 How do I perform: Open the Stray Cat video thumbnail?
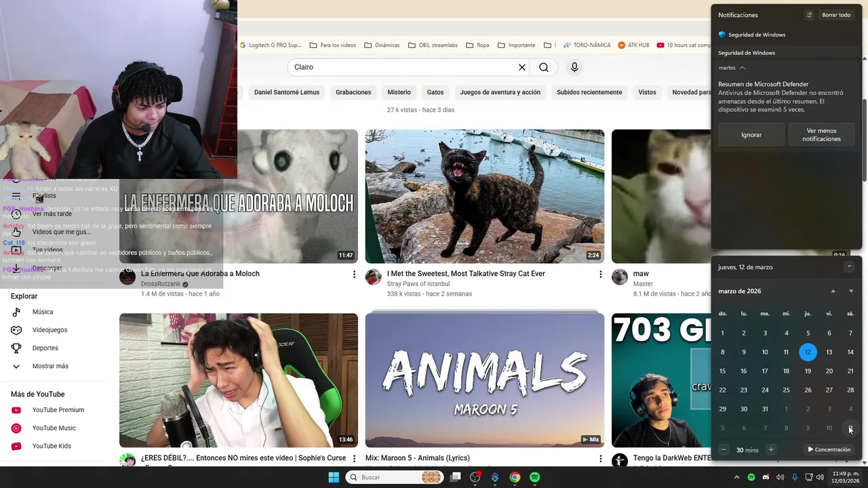(485, 197)
